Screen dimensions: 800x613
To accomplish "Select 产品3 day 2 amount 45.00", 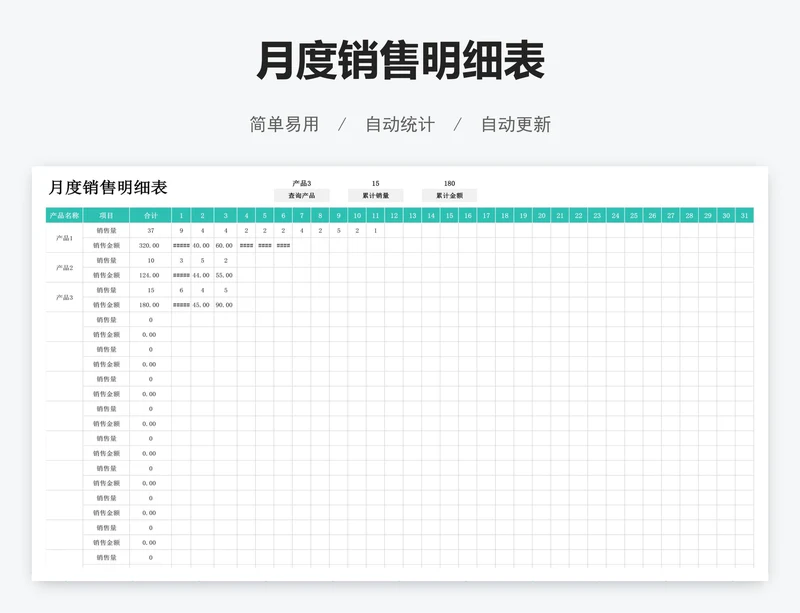I will 203,305.
